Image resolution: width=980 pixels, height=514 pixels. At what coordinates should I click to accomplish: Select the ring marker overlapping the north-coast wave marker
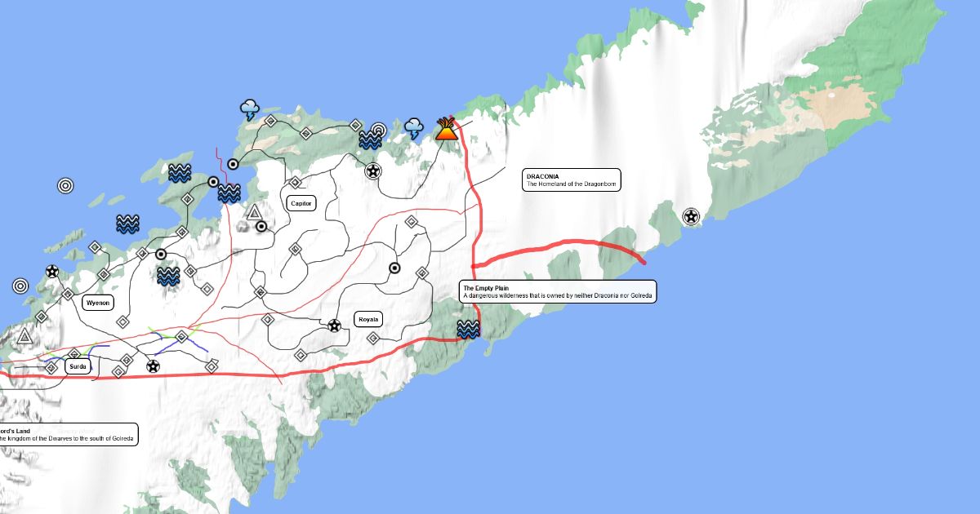pos(378,131)
